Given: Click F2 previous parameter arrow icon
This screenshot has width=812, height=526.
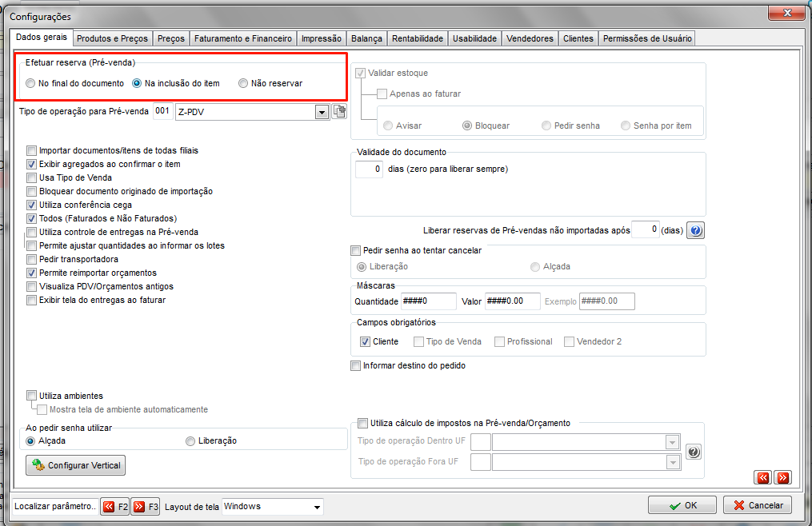Looking at the screenshot, I should (x=109, y=506).
